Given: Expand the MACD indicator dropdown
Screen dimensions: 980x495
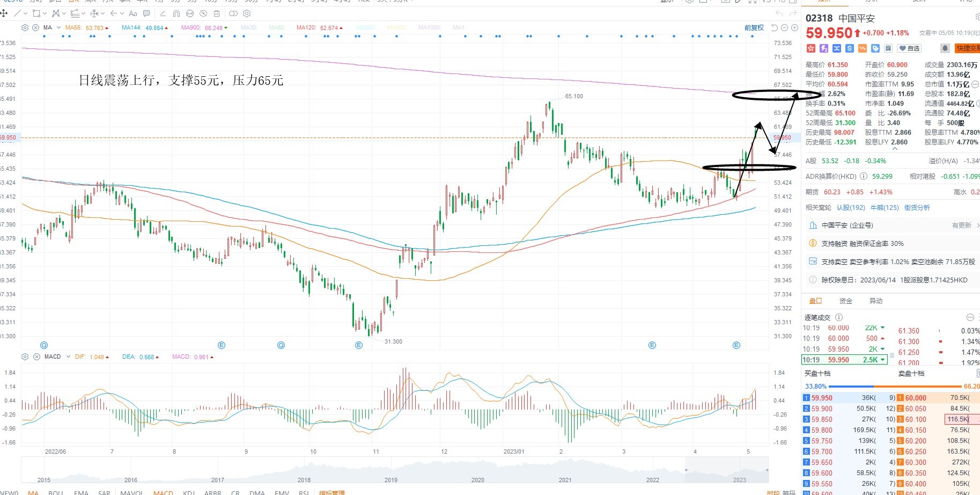Looking at the screenshot, I should 68,356.
